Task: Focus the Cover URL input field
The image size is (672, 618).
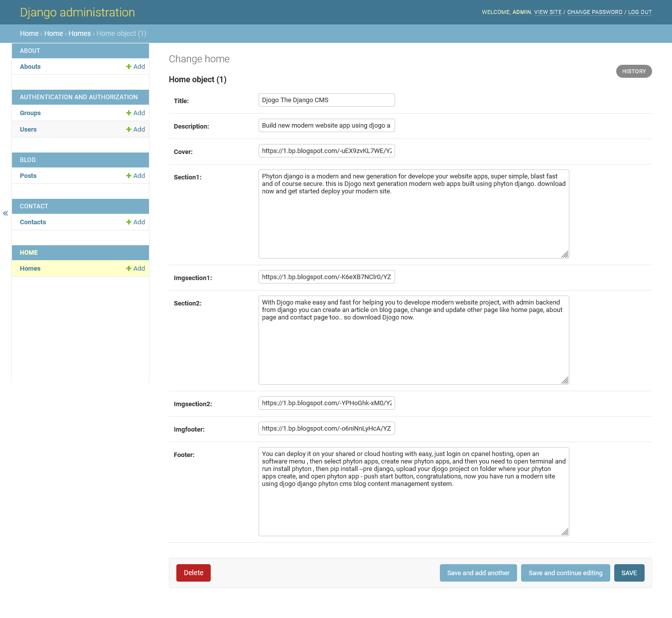Action: tap(327, 151)
